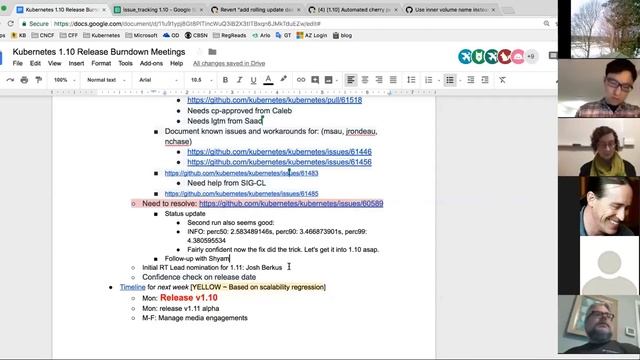Expand the Insert image dropdown arrow
Viewport: 640px width, 360px height.
point(337,80)
